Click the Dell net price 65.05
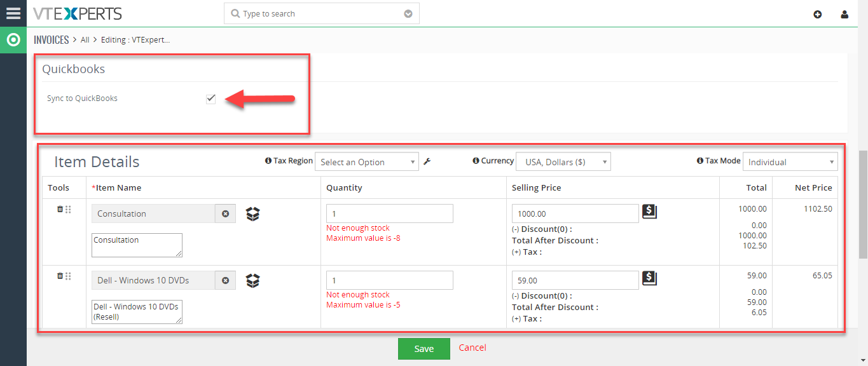 [821, 276]
